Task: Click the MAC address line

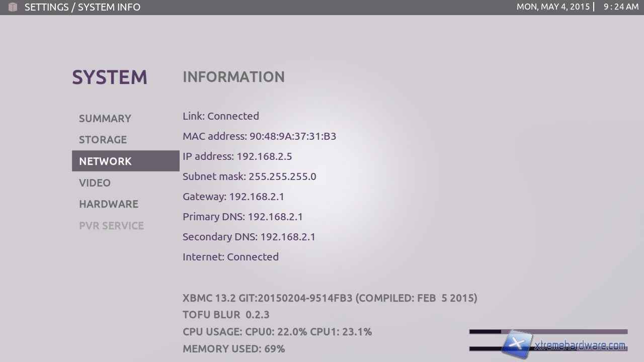Action: click(259, 136)
